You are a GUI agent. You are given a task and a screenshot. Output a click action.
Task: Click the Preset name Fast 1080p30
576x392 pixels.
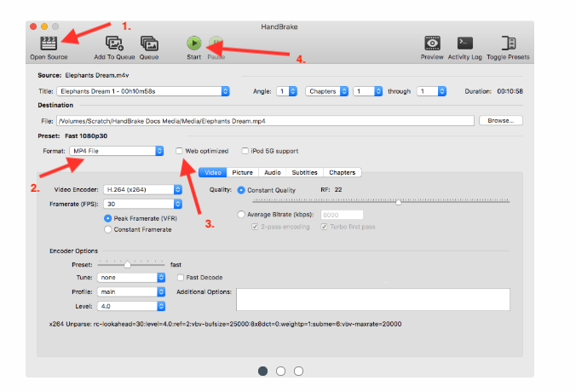point(86,136)
